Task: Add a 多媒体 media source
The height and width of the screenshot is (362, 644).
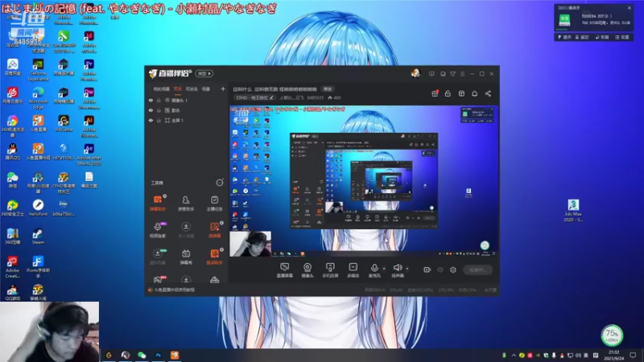Action: click(353, 270)
